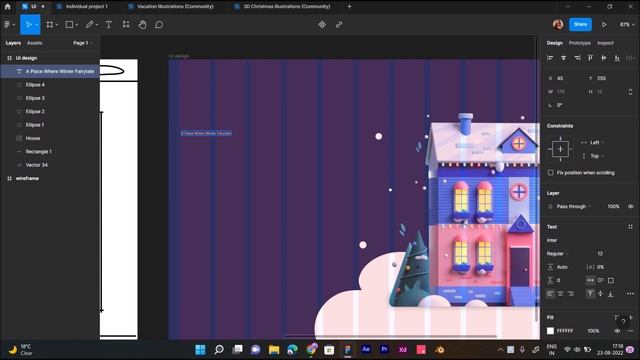Toggle fill visibility eye icon
The height and width of the screenshot is (360, 640).
click(618, 331)
